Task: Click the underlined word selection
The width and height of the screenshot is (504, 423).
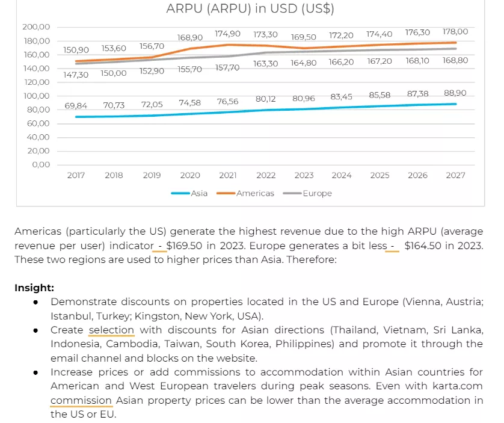Action: 111,330
